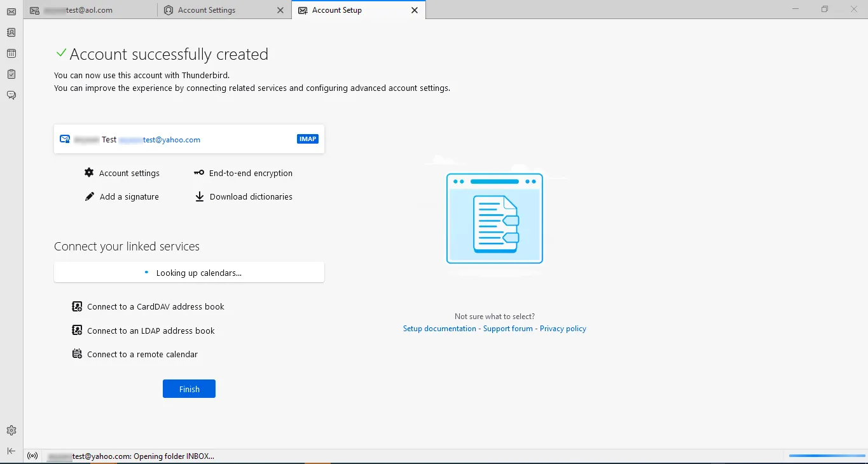This screenshot has width=868, height=464.
Task: Open the Setup documentation link
Action: (439, 329)
